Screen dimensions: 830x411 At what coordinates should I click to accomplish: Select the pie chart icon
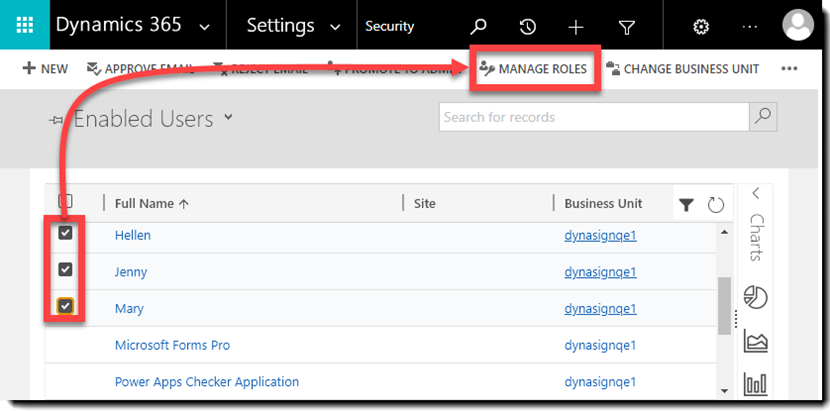[x=755, y=297]
